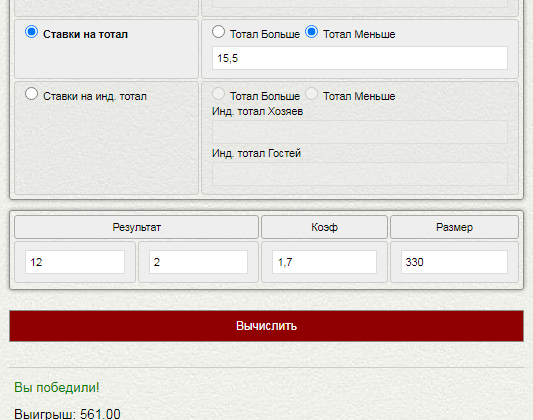Select 'Тотал Больше' for total bets
This screenshot has height=420, width=533.
point(218,32)
